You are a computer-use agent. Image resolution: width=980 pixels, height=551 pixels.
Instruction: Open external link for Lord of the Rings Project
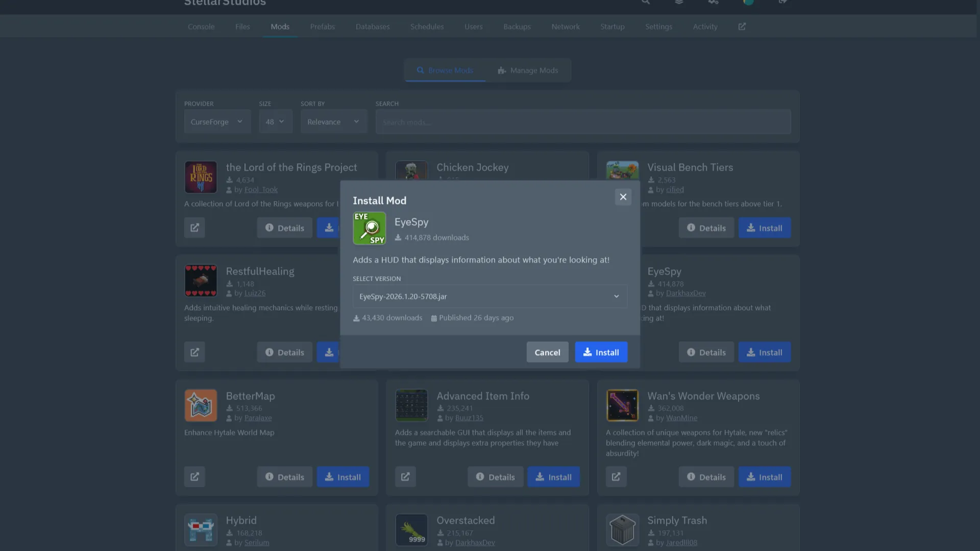click(194, 228)
